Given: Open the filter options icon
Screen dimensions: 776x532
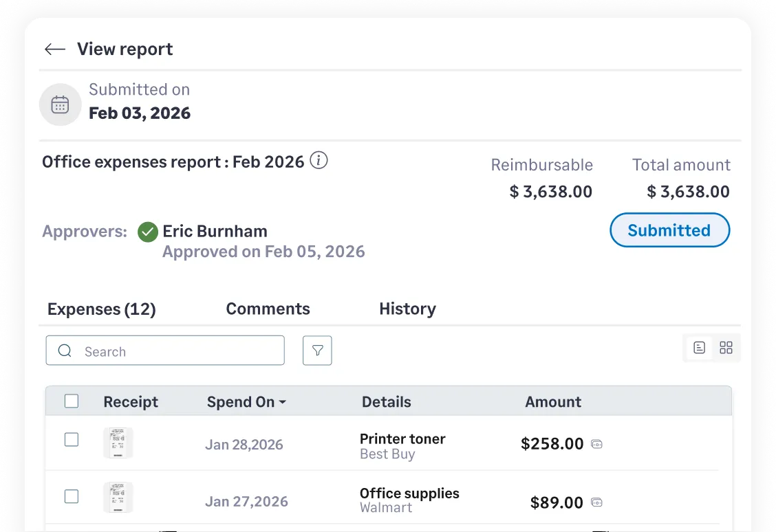Looking at the screenshot, I should 317,350.
